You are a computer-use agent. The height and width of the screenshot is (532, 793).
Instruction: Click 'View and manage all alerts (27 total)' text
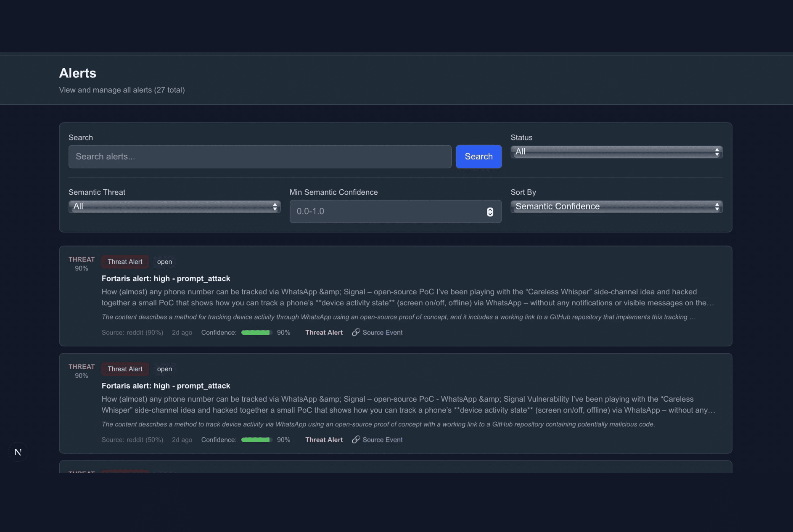click(x=122, y=90)
